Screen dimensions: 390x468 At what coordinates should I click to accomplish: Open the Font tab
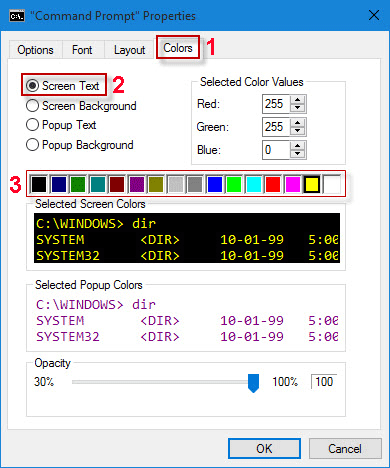point(82,50)
